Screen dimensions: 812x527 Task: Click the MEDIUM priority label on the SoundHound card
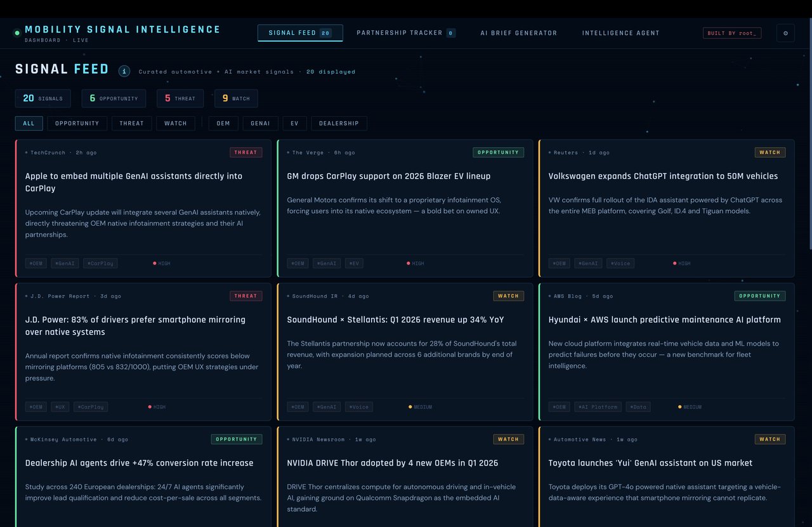(421, 407)
